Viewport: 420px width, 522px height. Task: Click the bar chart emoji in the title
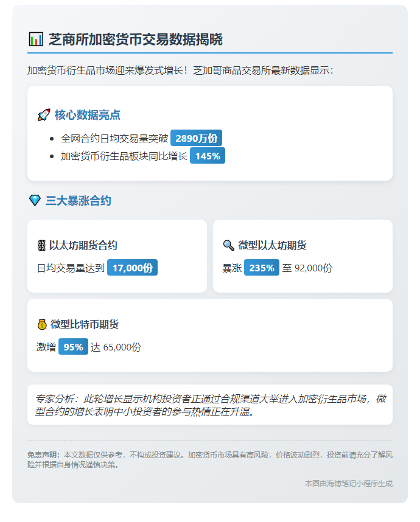click(36, 39)
